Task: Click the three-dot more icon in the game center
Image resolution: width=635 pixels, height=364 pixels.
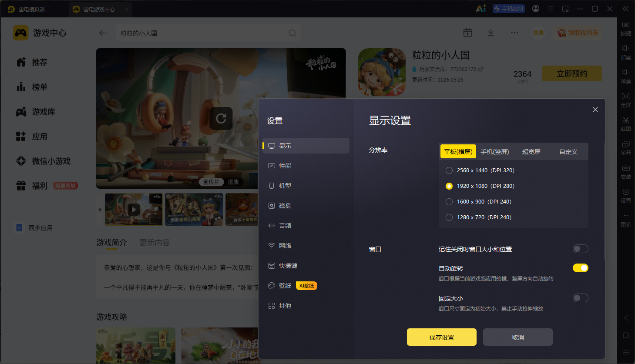Action: (514, 33)
